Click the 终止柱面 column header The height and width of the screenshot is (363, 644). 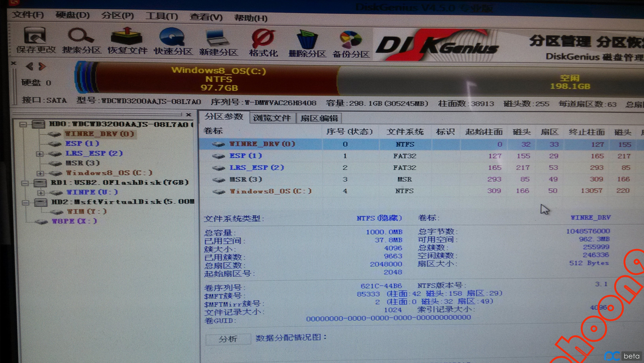coord(587,132)
